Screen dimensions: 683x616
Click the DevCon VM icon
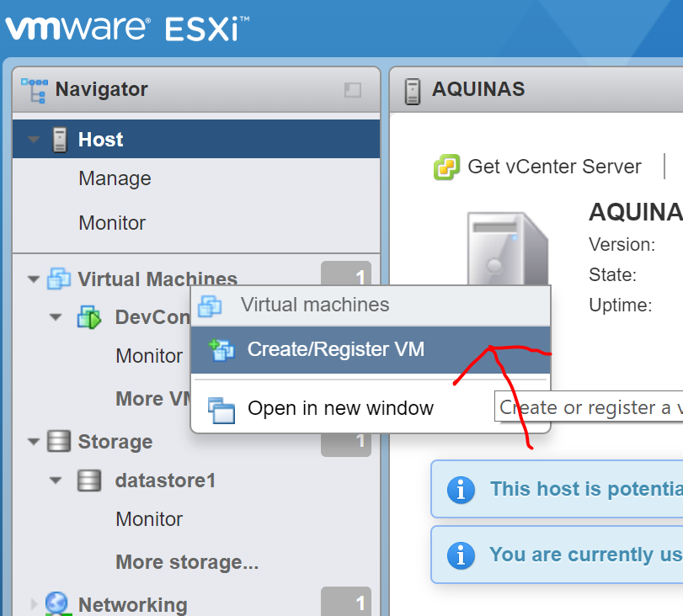[x=89, y=317]
